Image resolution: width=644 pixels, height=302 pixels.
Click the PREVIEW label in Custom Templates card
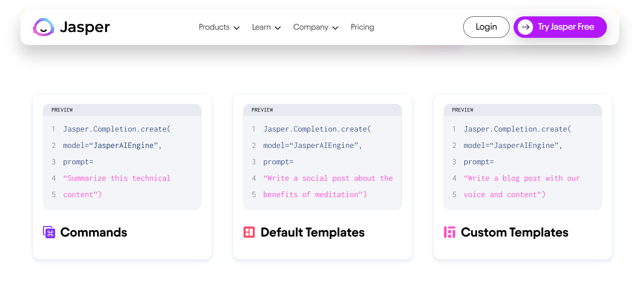pyautogui.click(x=463, y=110)
